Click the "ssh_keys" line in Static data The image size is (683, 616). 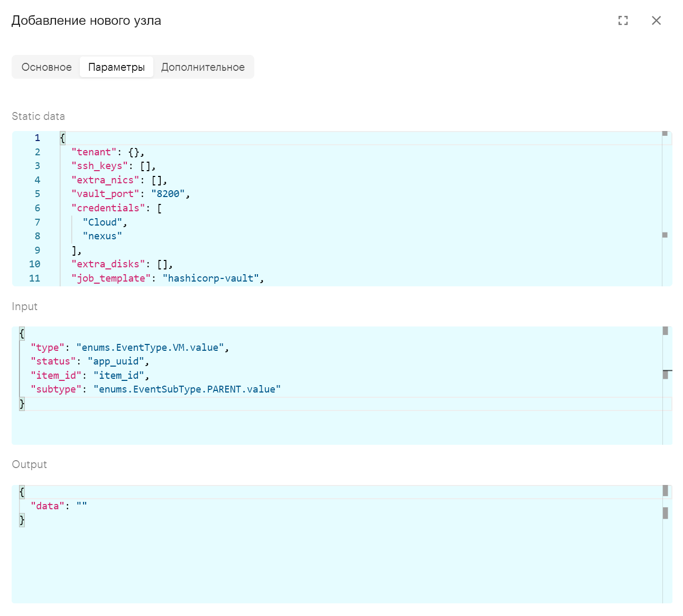point(114,166)
